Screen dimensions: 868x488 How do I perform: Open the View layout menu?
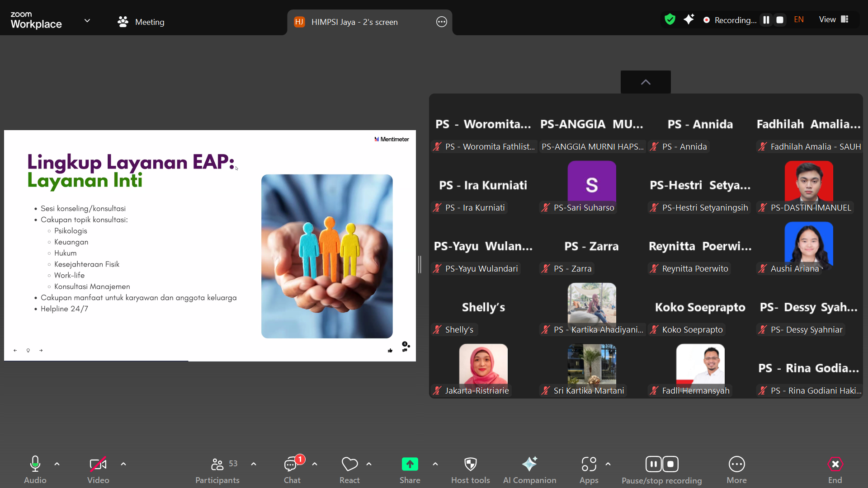pos(834,19)
